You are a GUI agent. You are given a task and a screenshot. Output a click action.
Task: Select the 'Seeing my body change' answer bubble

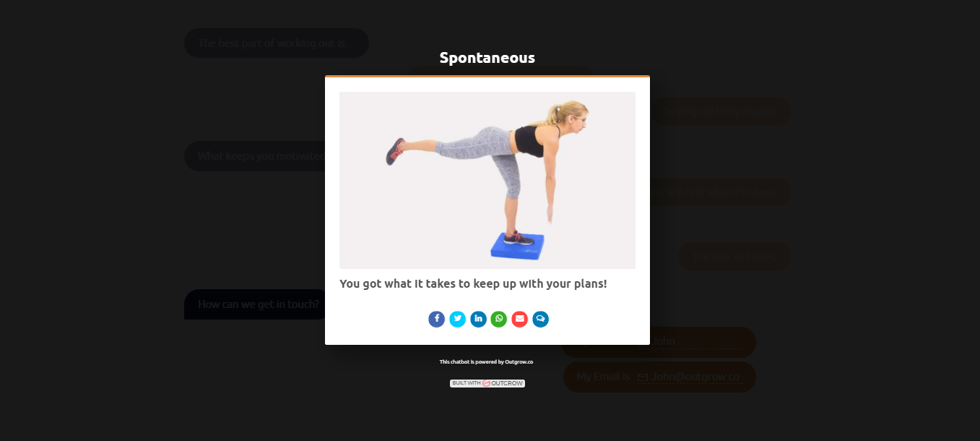pyautogui.click(x=720, y=111)
